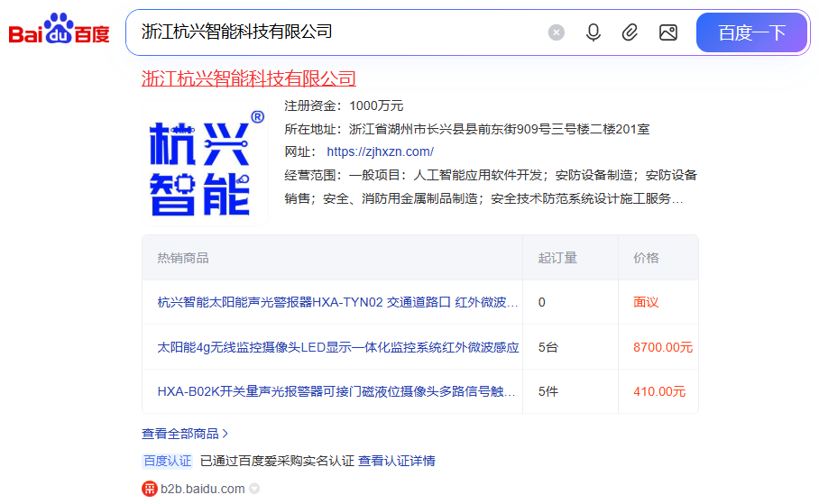Clear the search box text
The image size is (819, 504).
(557, 32)
